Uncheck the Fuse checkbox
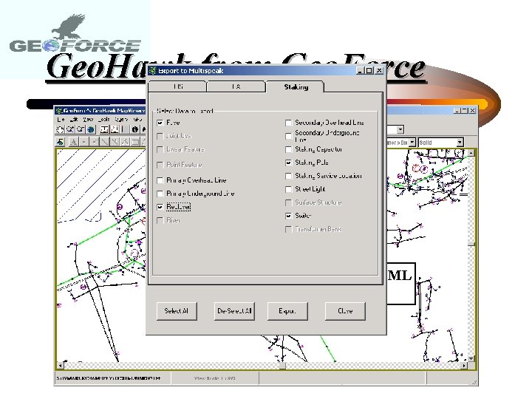 pyautogui.click(x=160, y=123)
